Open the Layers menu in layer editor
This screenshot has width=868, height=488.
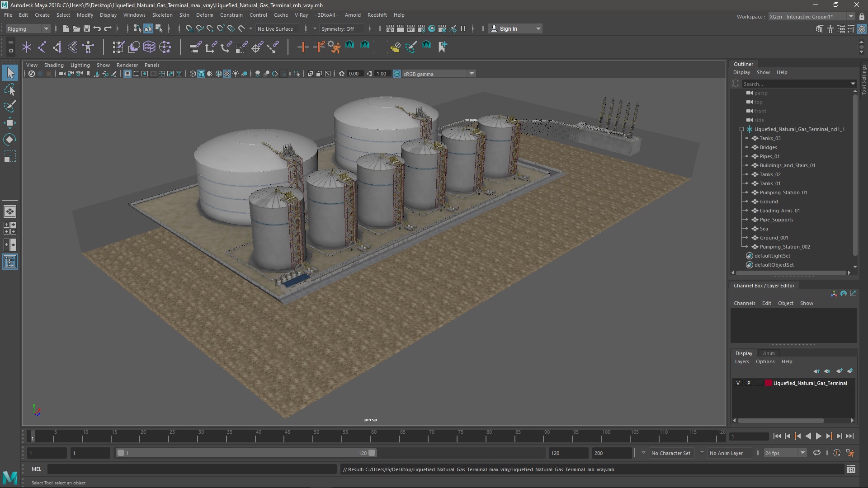742,361
